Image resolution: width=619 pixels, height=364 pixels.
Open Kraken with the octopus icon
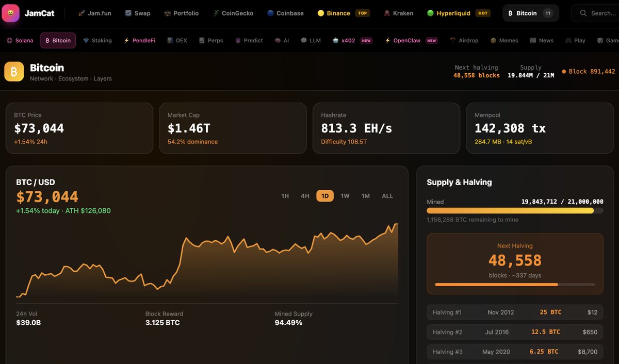tap(398, 13)
